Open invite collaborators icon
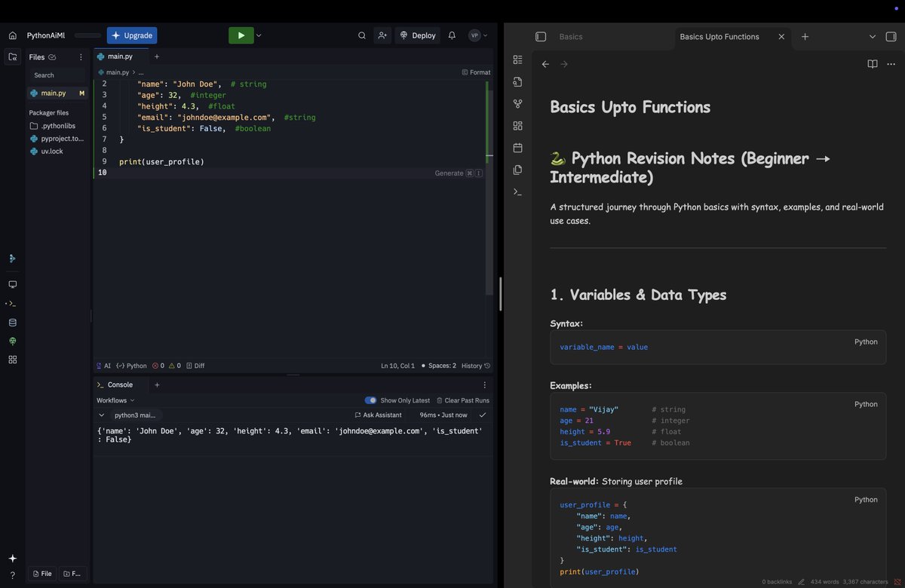The image size is (905, 588). pyautogui.click(x=382, y=35)
